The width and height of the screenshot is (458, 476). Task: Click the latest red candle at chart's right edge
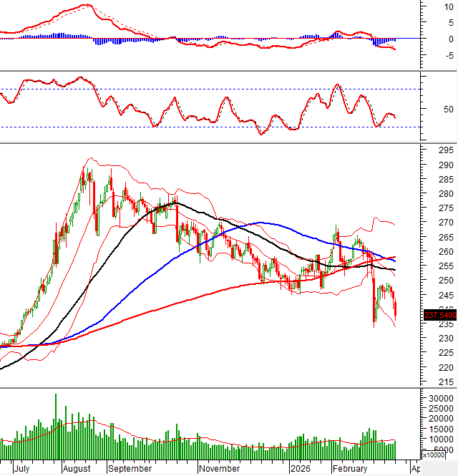coord(396,309)
